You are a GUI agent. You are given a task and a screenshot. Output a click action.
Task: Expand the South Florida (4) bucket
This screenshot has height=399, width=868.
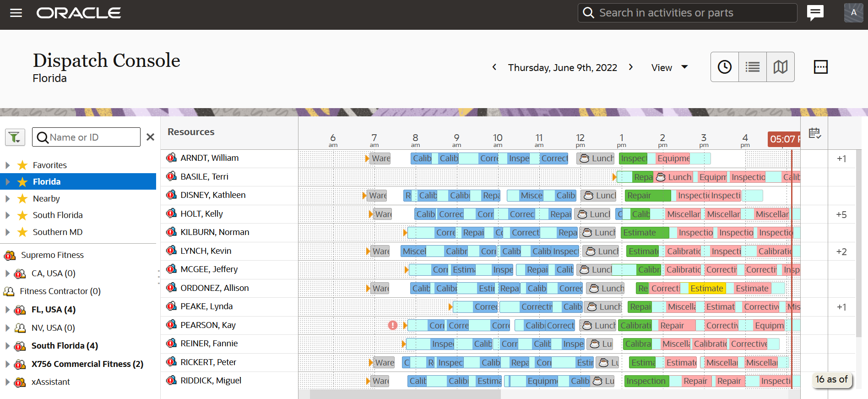point(7,346)
